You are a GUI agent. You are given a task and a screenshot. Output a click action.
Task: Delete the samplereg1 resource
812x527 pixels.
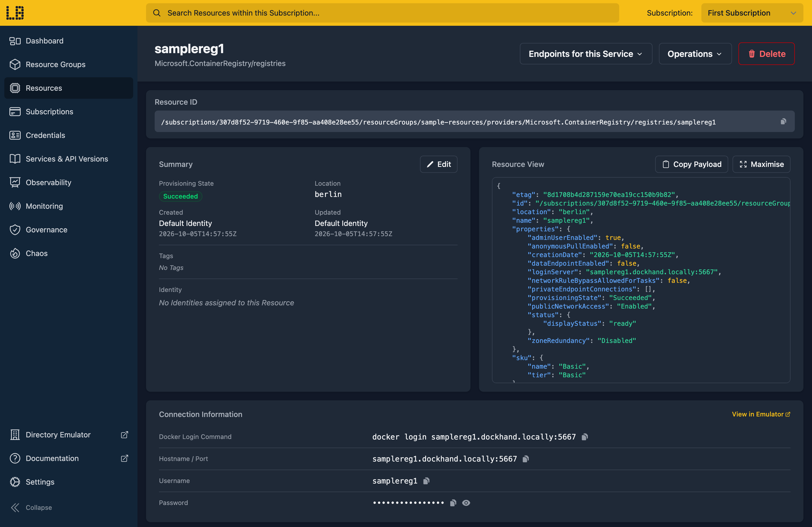point(766,54)
